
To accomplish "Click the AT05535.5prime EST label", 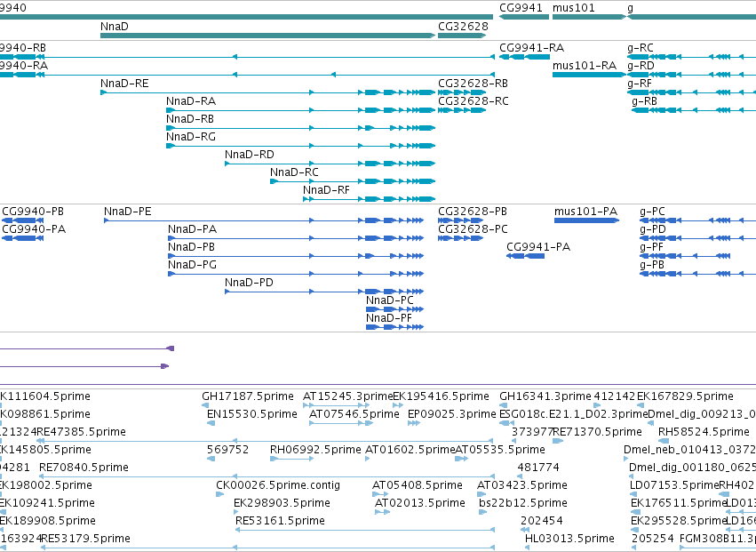I will tap(500, 450).
